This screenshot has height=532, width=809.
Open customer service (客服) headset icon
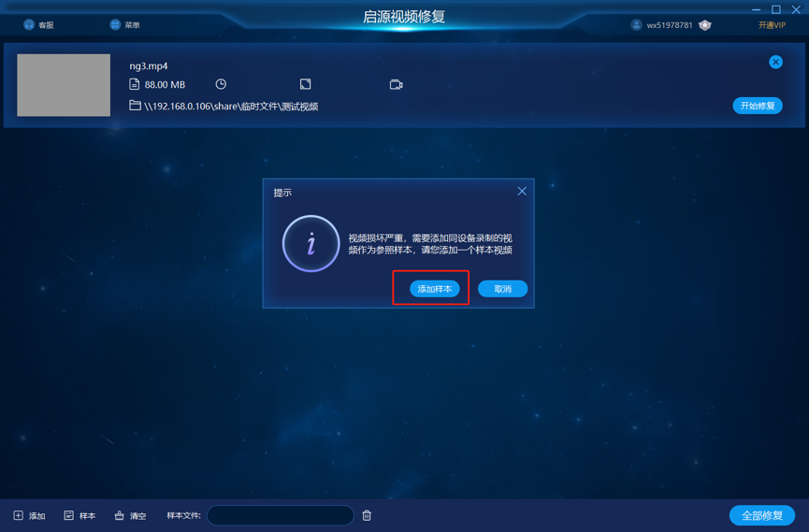[x=29, y=24]
